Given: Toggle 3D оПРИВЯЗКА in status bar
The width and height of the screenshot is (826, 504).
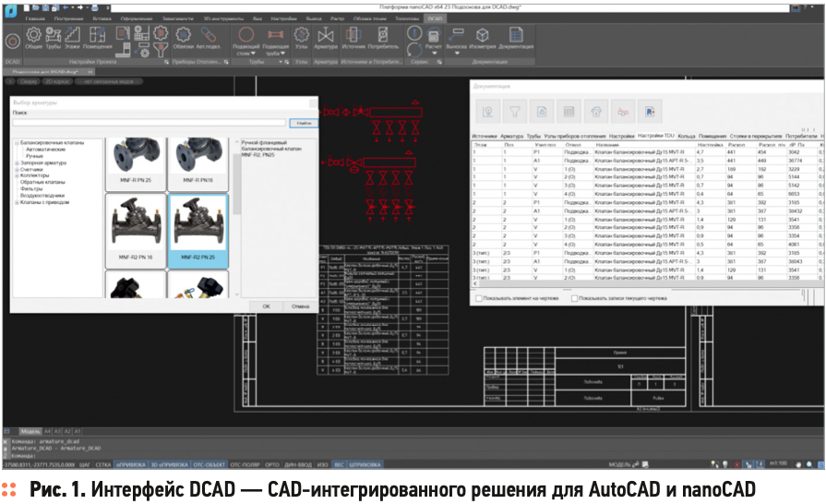Looking at the screenshot, I should pos(169,465).
